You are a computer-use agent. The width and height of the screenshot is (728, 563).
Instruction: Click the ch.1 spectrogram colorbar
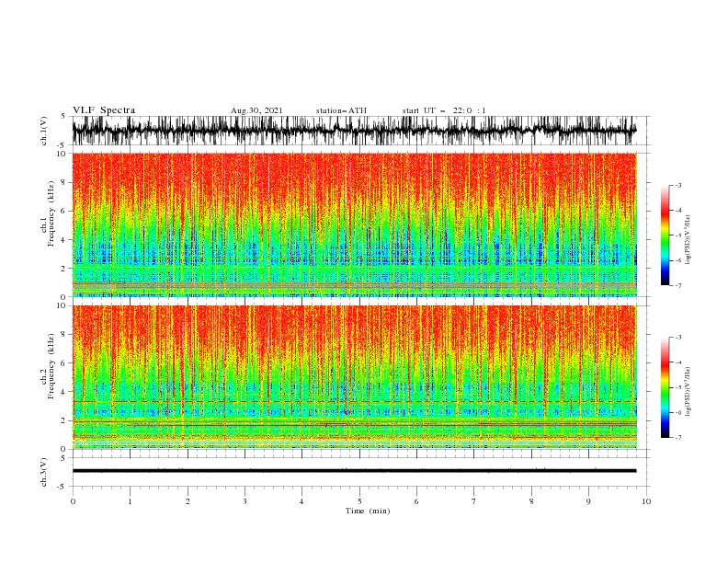[x=665, y=236]
